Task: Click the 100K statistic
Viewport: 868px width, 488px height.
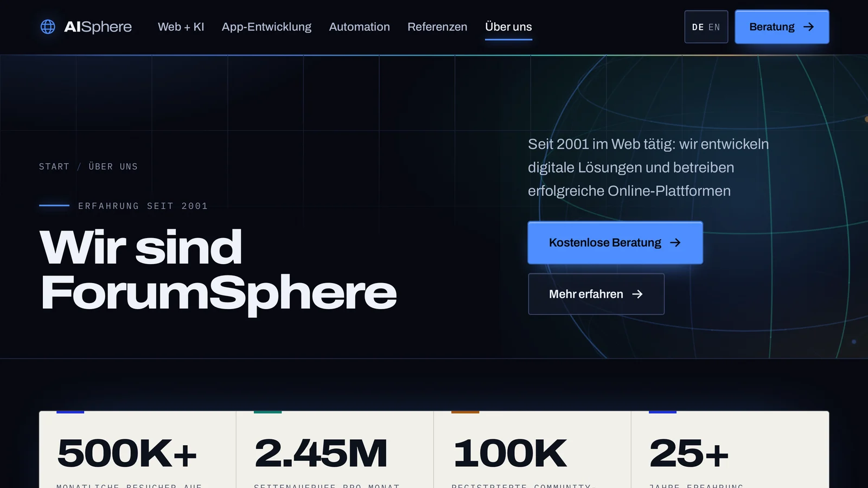Action: (510, 453)
